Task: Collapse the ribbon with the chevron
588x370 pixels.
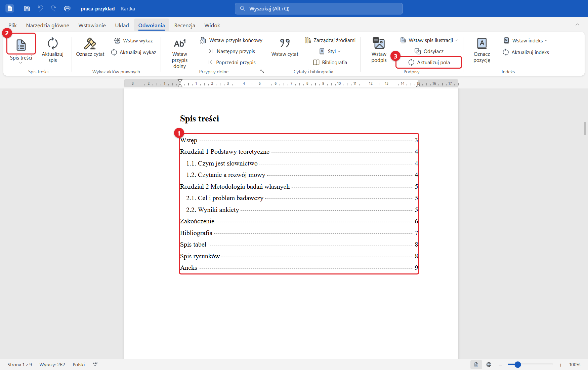Action: pos(577,25)
